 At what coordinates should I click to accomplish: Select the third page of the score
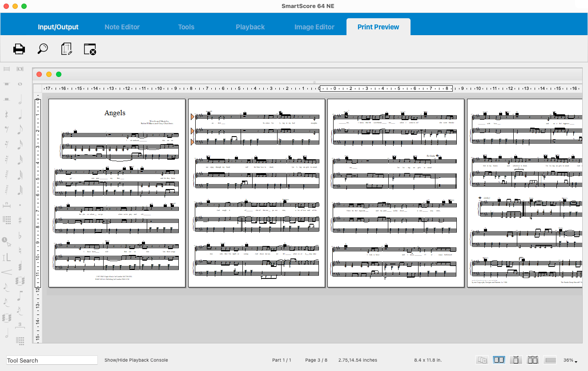396,193
